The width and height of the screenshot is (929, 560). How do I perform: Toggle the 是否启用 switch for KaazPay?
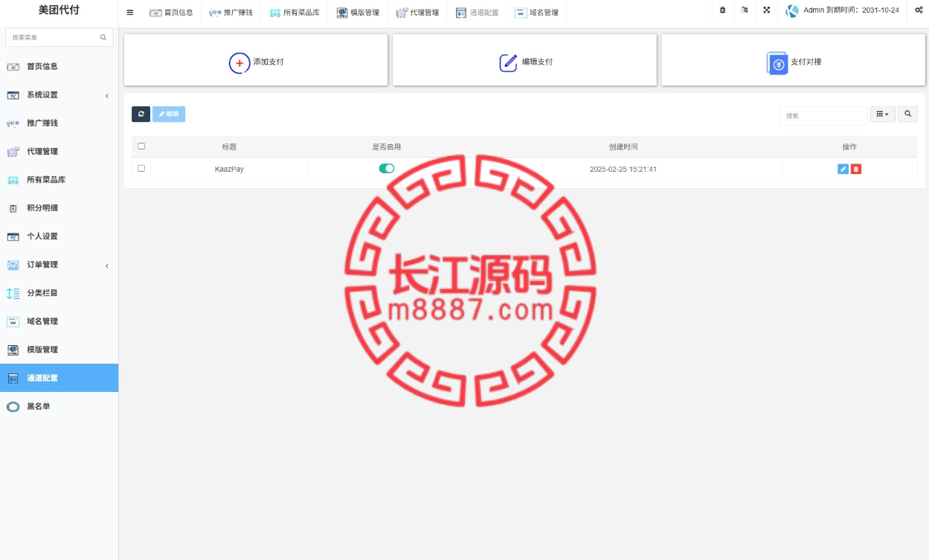(387, 169)
